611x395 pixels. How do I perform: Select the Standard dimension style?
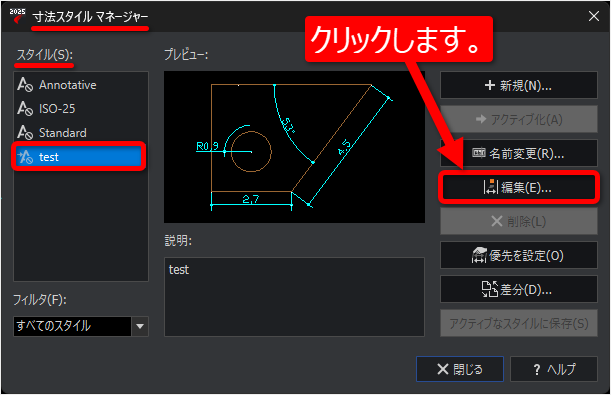coord(81,132)
